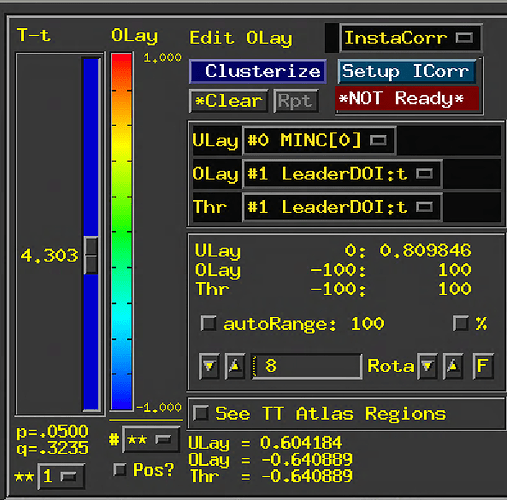This screenshot has width=507, height=500.
Task: Toggle the % checkbox
Action: coord(461,323)
